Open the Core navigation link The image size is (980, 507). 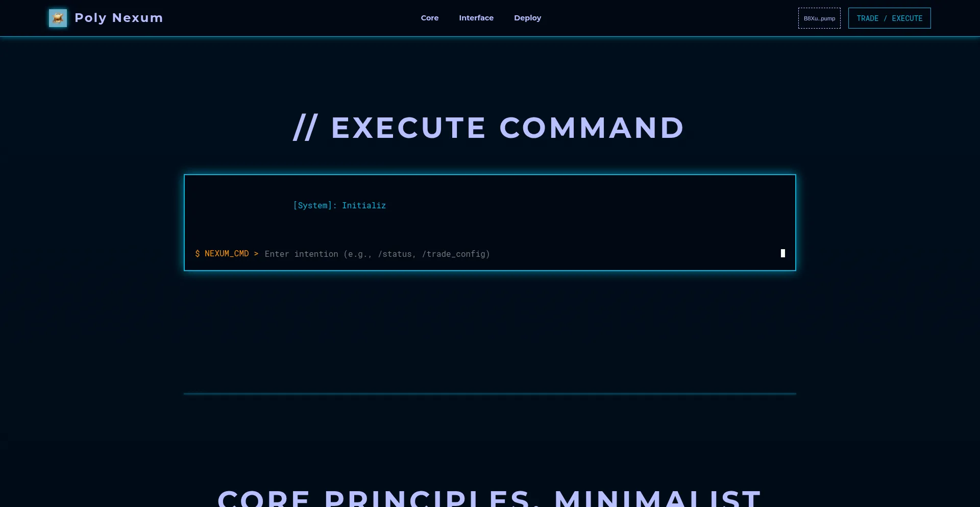[429, 18]
